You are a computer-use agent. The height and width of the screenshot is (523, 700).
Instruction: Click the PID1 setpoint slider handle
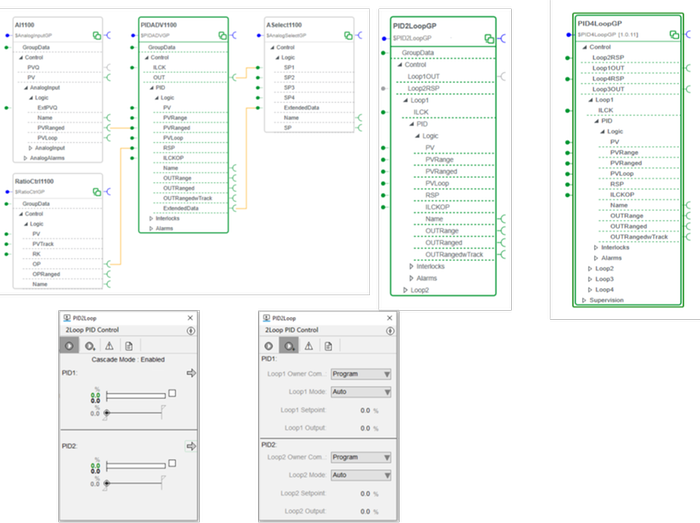coord(107,413)
